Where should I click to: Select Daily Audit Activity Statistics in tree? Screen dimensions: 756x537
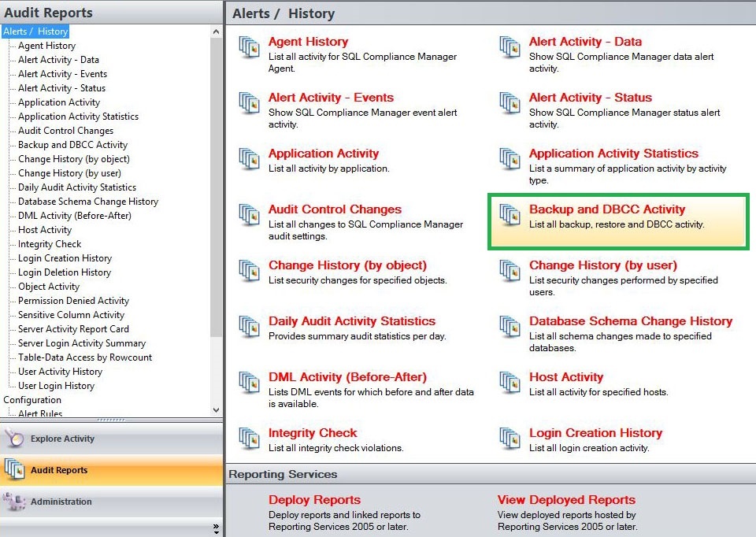pos(77,187)
